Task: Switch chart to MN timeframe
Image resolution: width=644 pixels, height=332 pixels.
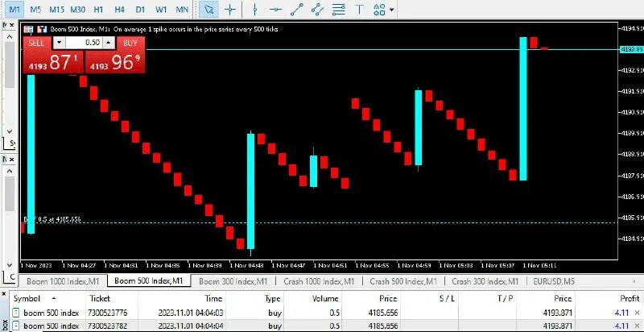Action: click(x=182, y=10)
